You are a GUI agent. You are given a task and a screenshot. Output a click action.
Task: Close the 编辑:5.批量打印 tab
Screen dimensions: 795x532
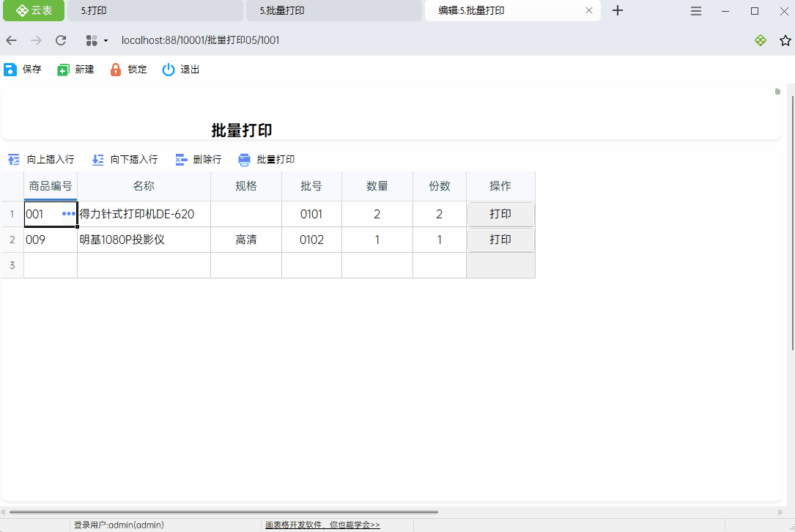pos(589,11)
